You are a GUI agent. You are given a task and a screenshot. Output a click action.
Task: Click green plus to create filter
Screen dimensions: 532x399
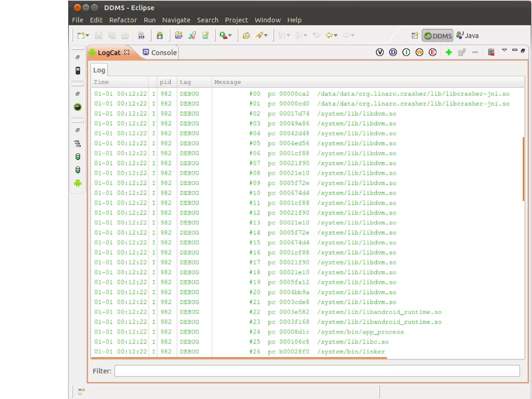[448, 52]
